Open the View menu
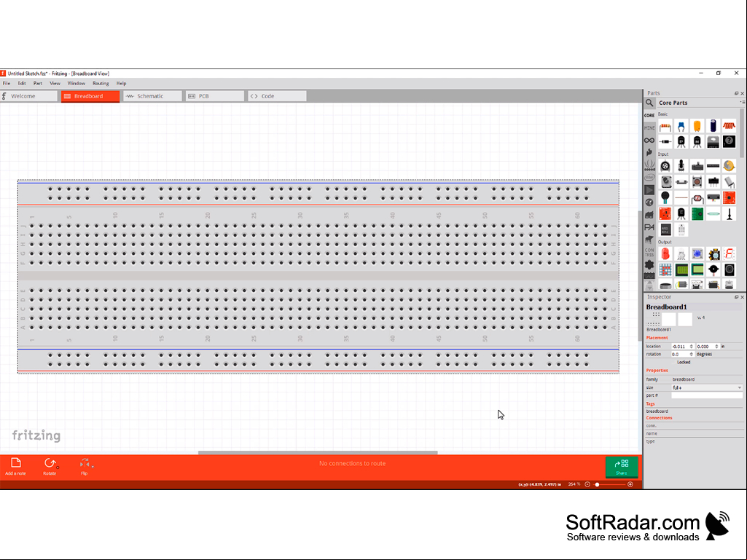747x560 pixels. 55,83
